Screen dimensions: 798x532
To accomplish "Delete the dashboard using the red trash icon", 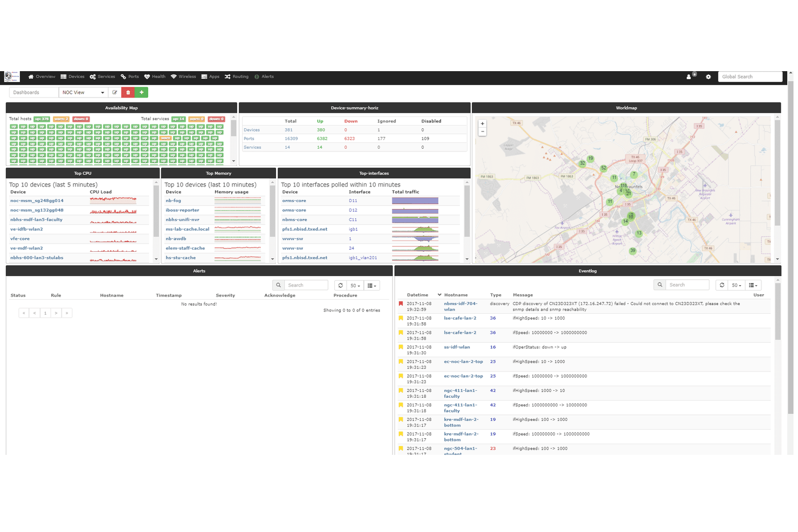I will [128, 92].
